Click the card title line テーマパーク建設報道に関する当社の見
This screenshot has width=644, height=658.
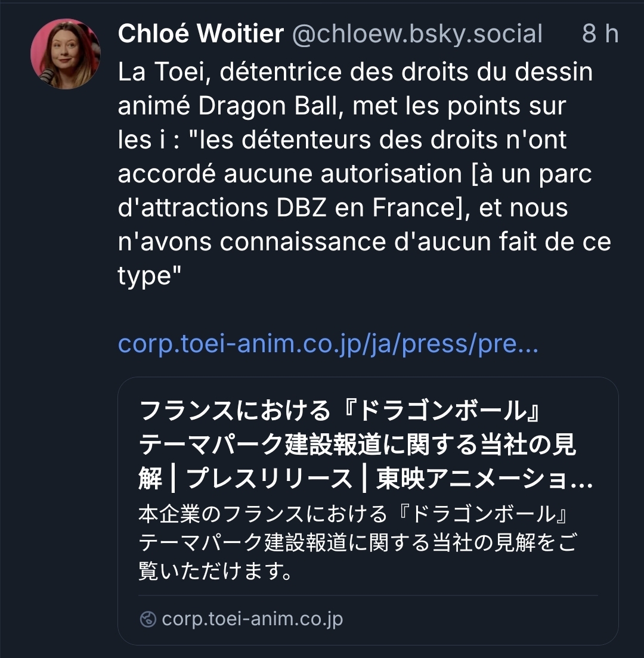[x=357, y=445]
